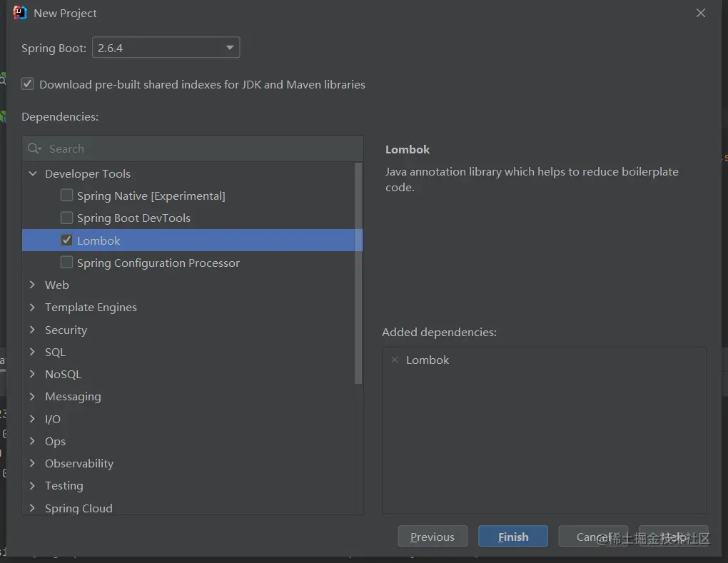The height and width of the screenshot is (563, 728).
Task: Click the Finish button
Action: (x=513, y=537)
